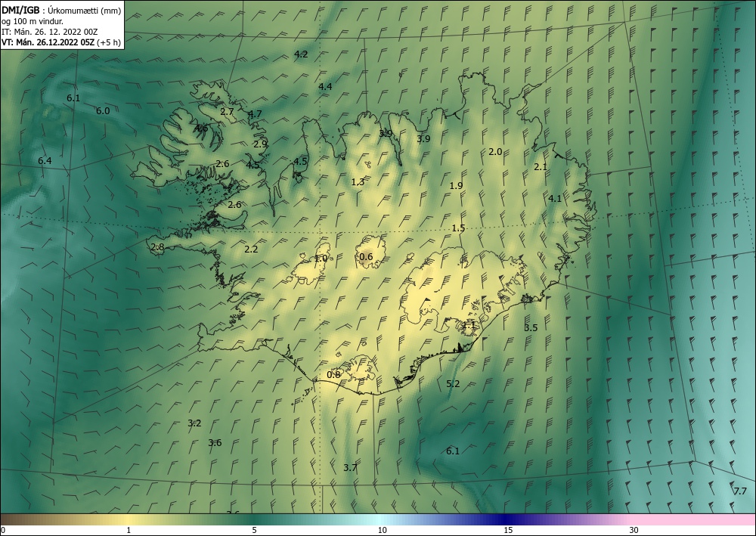Click the 2.1 value on the map
This screenshot has width=756, height=536.
[x=541, y=167]
